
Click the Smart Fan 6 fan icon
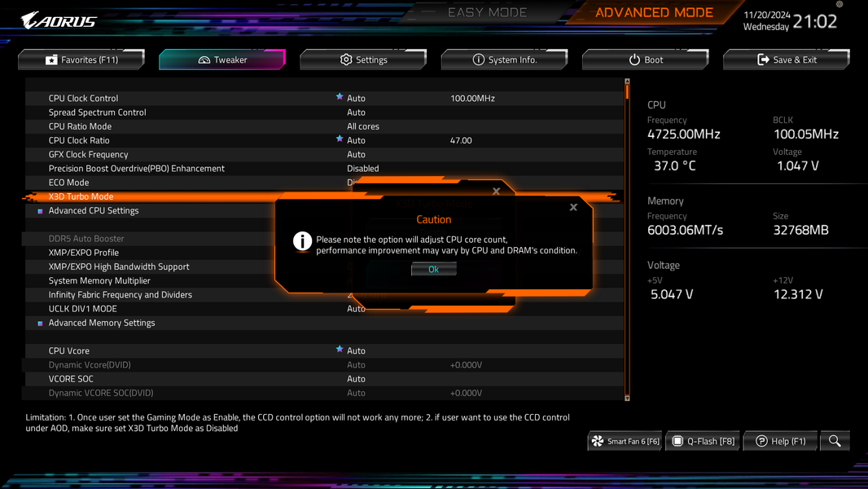(598, 442)
